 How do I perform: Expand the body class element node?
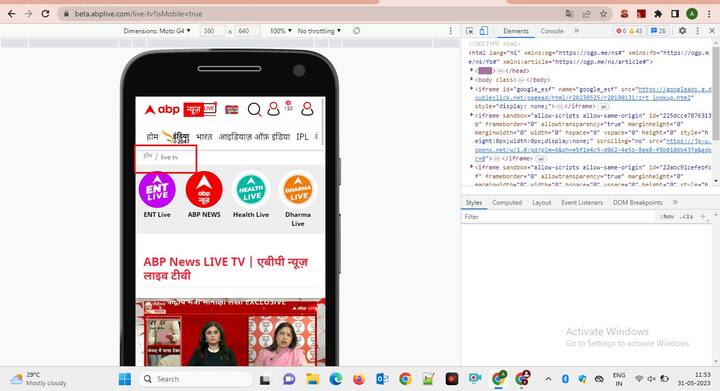click(471, 79)
